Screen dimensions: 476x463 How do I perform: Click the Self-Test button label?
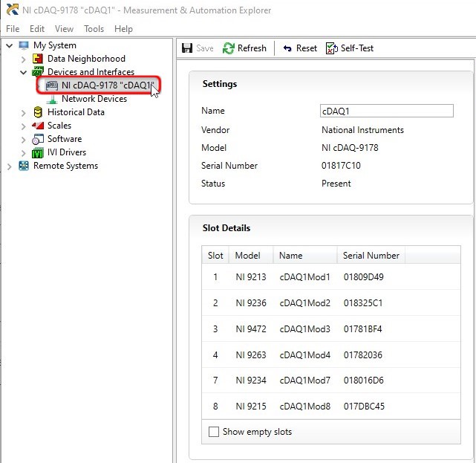point(356,48)
